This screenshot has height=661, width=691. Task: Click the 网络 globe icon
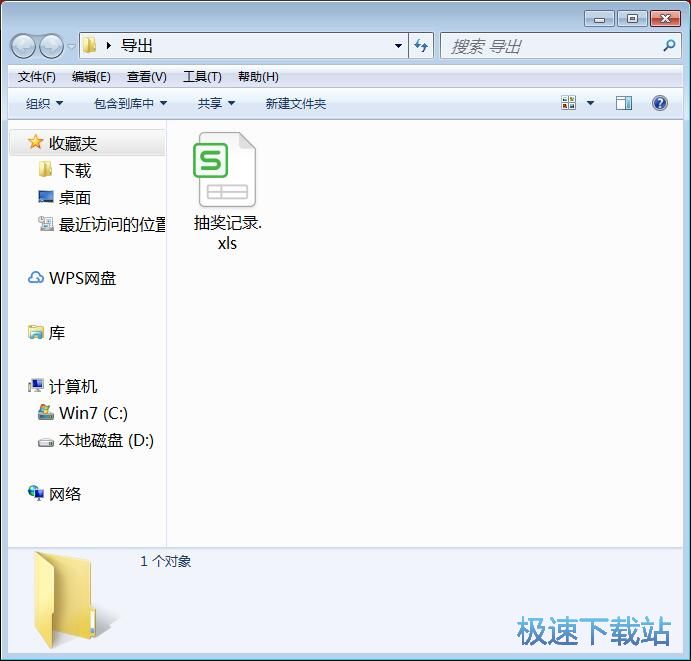tap(36, 493)
